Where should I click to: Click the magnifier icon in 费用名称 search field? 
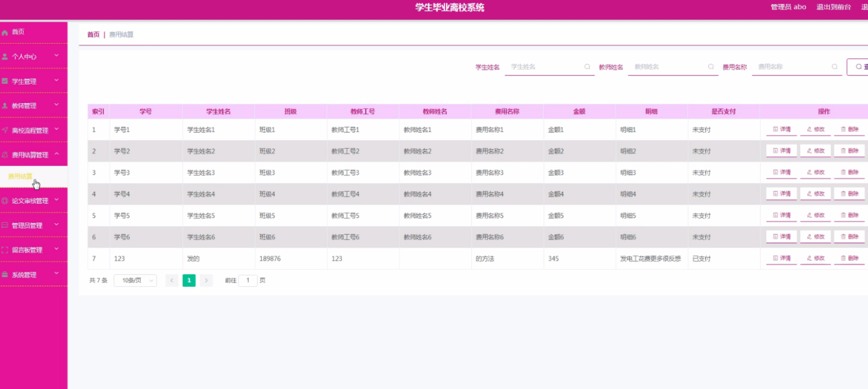pos(834,67)
